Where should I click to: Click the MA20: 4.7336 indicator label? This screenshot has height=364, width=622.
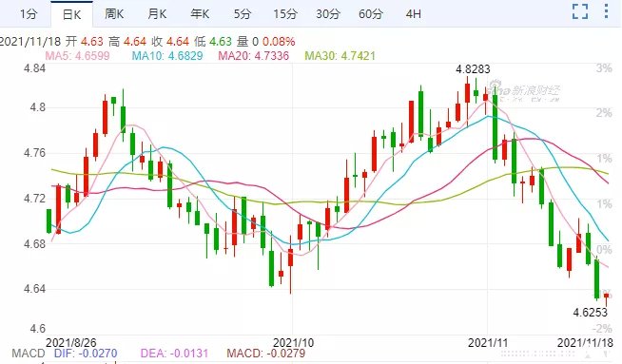pyautogui.click(x=254, y=55)
